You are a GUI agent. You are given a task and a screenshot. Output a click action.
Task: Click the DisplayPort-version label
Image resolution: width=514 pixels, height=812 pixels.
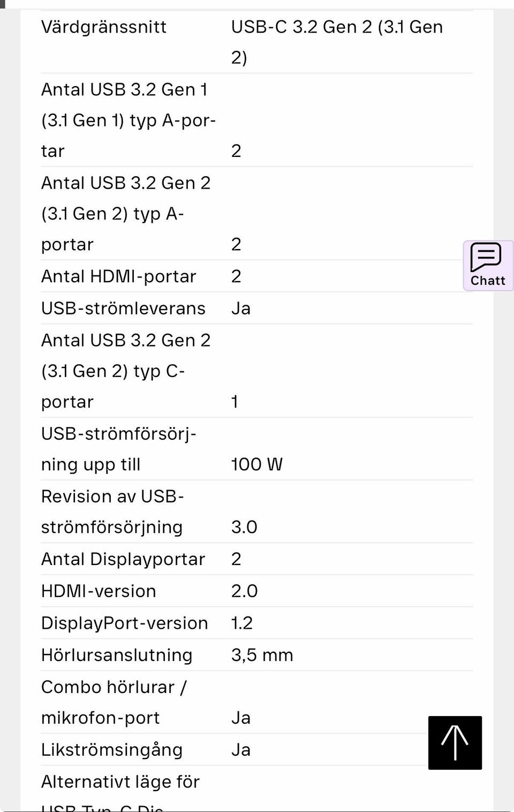tap(124, 623)
